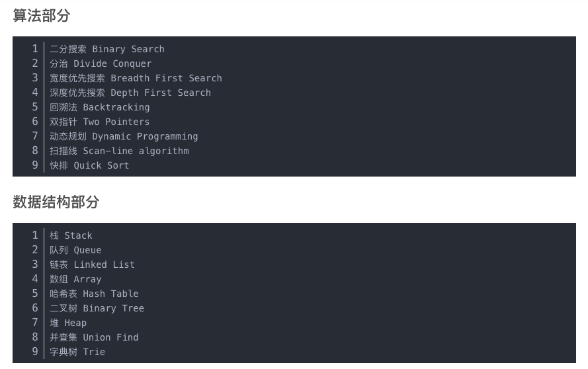
Task: Click the Hash Table line
Action: pyautogui.click(x=94, y=294)
